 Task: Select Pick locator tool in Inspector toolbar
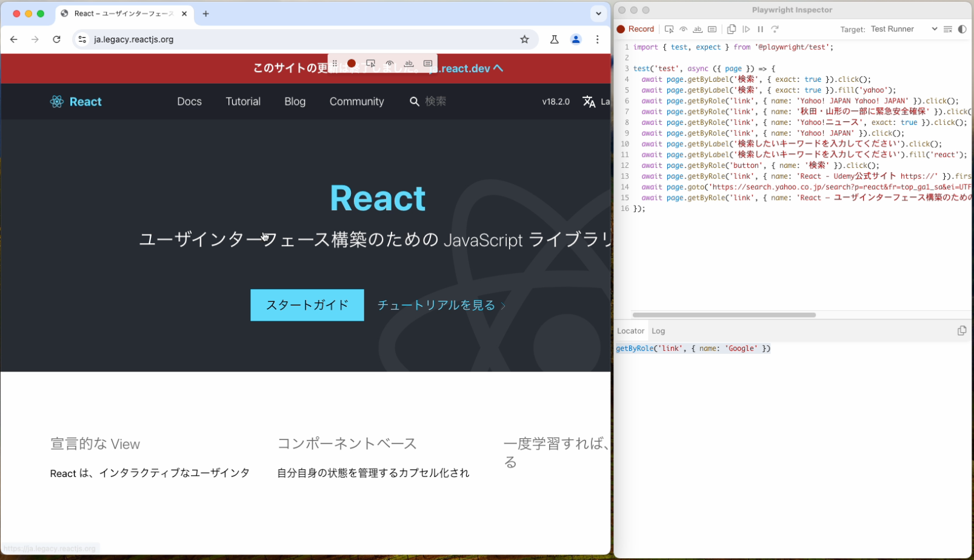(x=669, y=29)
